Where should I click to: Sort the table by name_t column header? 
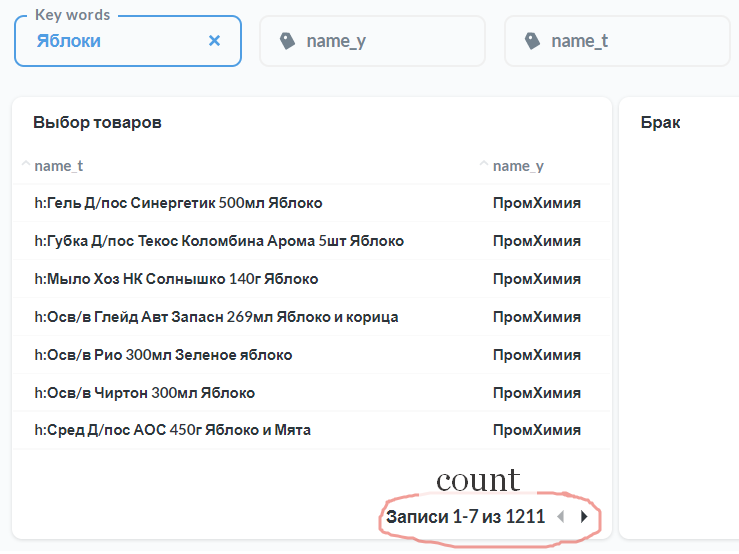(58, 166)
